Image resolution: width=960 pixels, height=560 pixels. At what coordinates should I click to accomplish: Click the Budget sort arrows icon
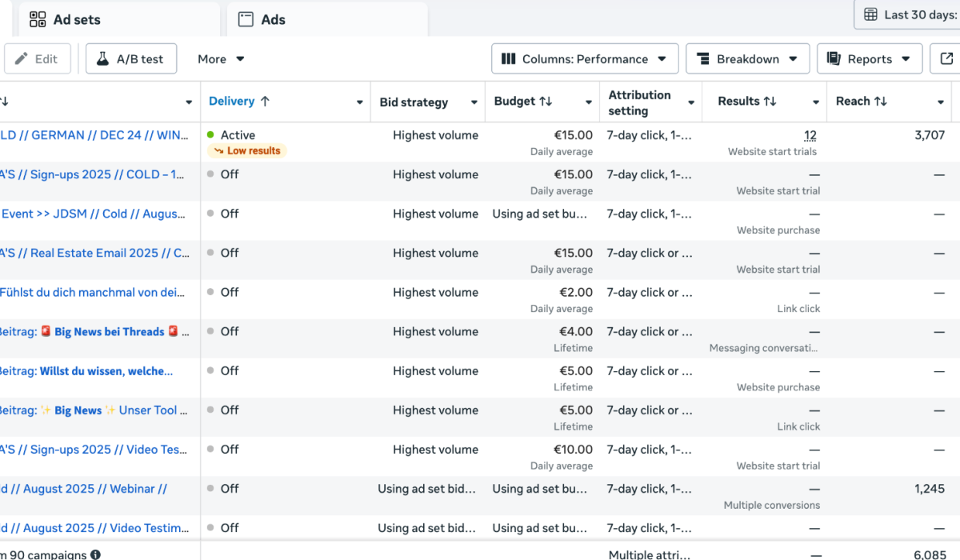(546, 102)
